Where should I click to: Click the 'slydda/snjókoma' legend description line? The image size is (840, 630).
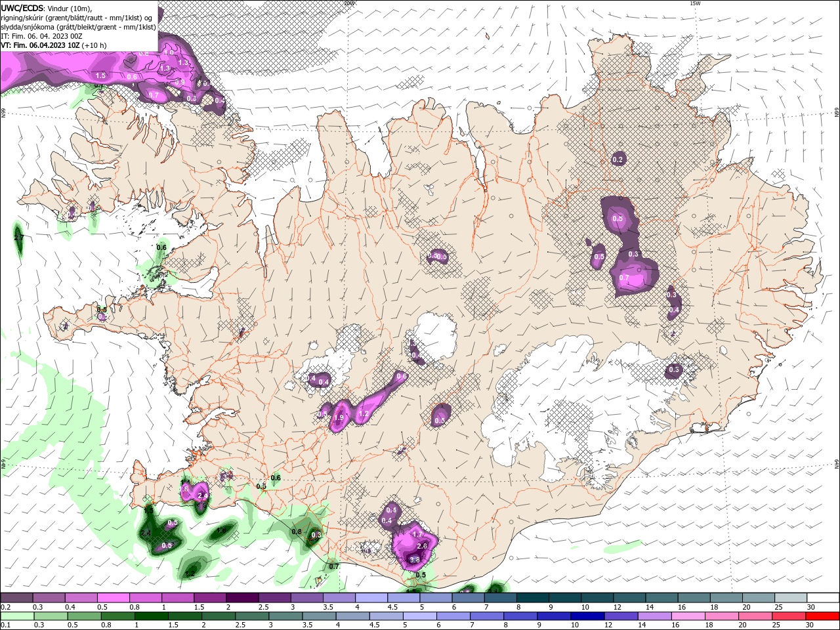[78, 27]
